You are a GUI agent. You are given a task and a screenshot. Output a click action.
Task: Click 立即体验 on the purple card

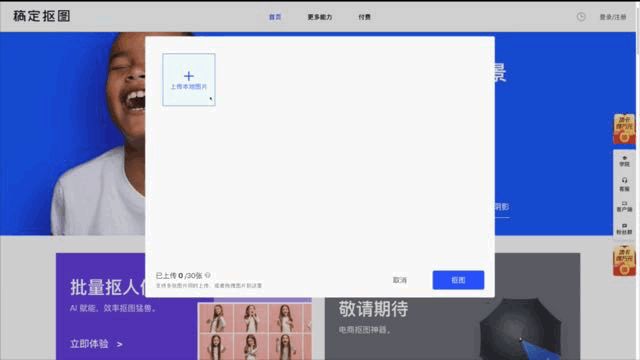(x=96, y=344)
